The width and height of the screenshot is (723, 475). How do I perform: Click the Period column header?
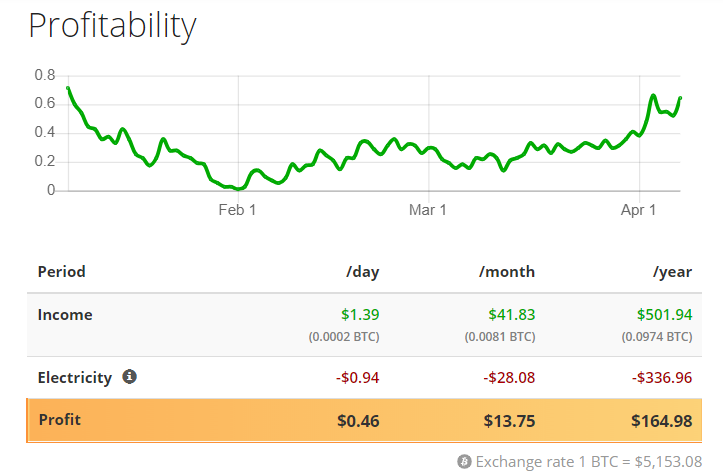(61, 271)
